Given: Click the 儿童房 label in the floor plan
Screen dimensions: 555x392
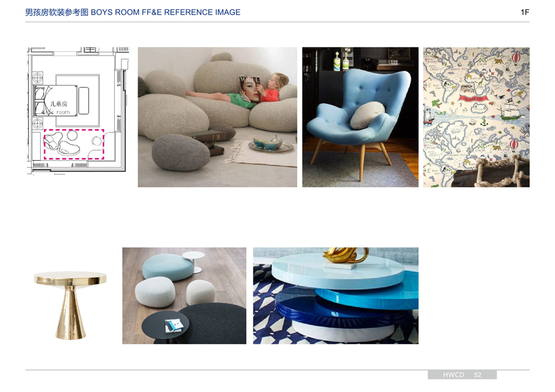Looking at the screenshot, I should pyautogui.click(x=59, y=104).
